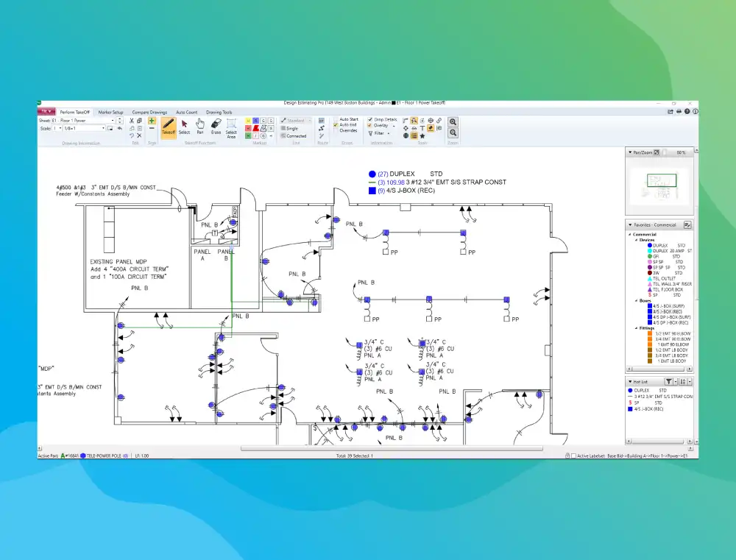The image size is (736, 560).
Task: Open the help question mark icon
Action: coord(687,112)
